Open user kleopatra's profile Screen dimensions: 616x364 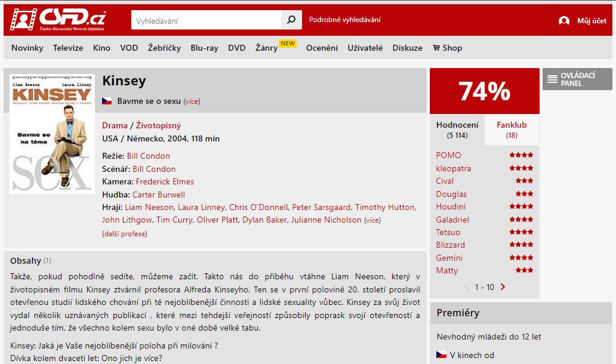click(454, 168)
